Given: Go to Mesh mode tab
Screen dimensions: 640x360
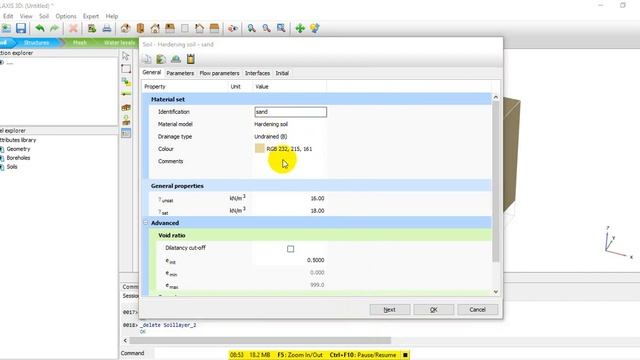Looking at the screenshot, I should tap(80, 42).
